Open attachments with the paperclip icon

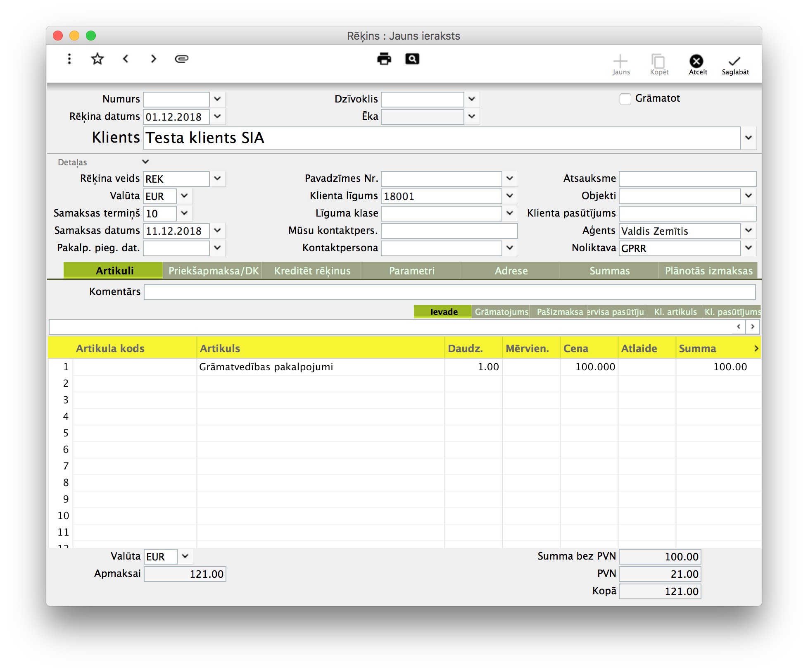(x=182, y=59)
